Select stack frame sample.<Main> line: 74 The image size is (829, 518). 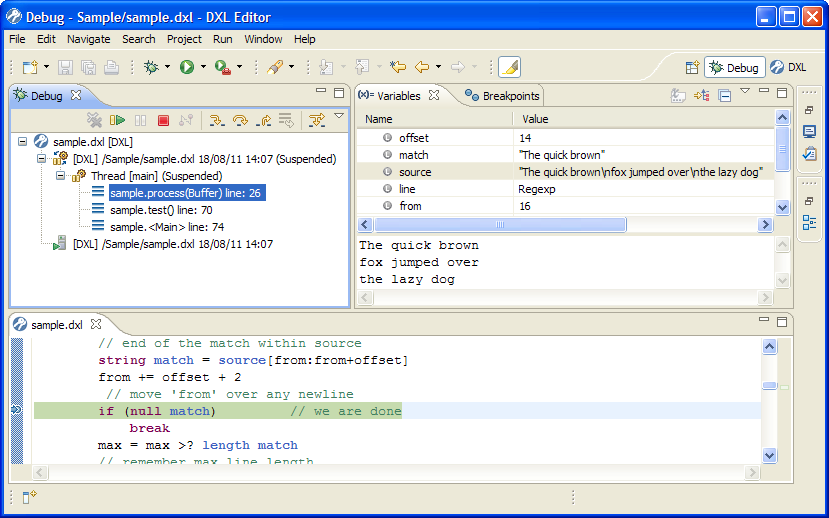167,227
